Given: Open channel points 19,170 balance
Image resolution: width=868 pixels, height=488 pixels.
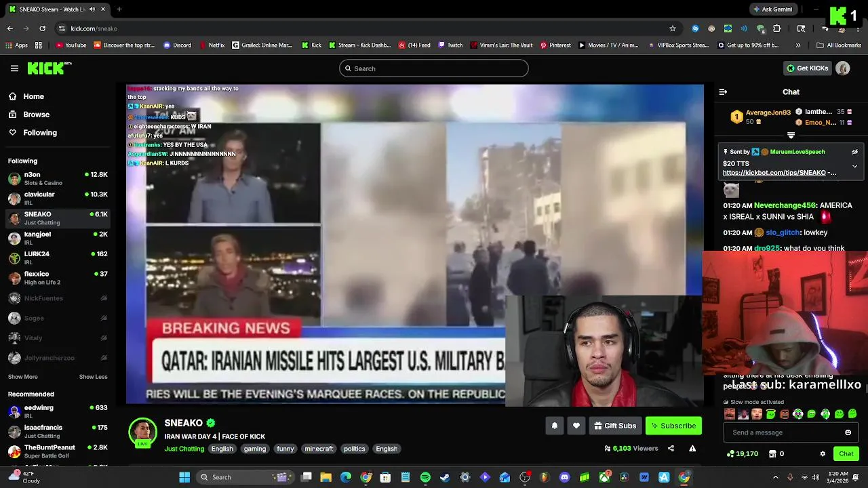Looking at the screenshot, I should tap(742, 454).
